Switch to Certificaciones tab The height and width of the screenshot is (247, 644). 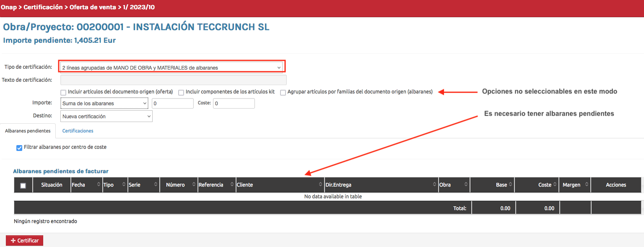[78, 131]
